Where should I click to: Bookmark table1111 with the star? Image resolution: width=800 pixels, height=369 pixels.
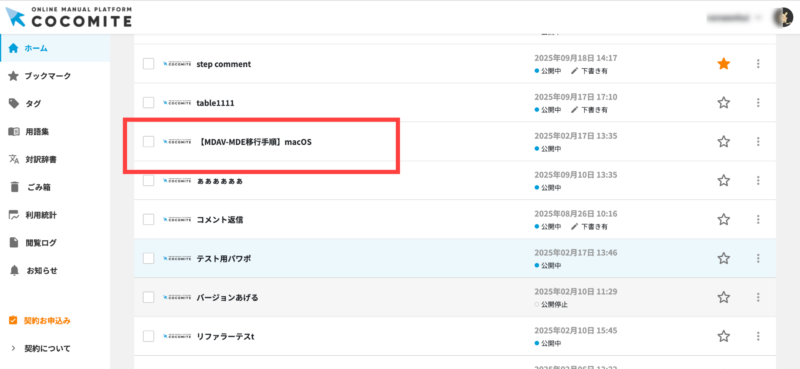723,103
